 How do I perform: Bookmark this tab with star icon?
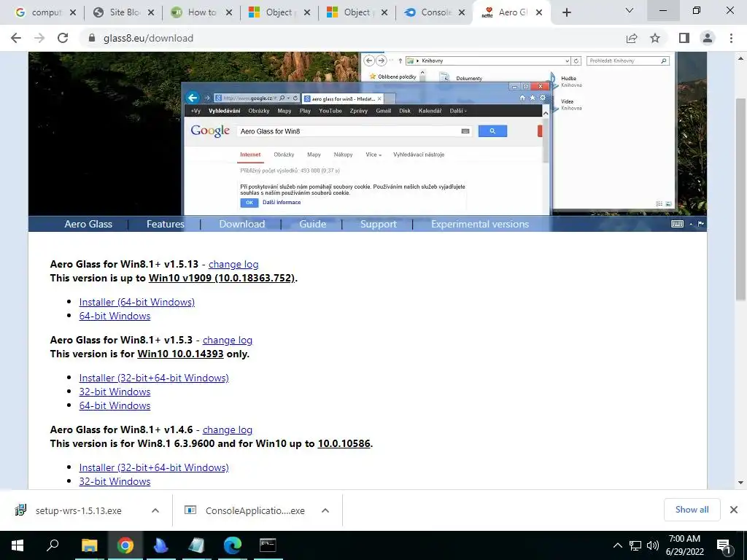tap(655, 38)
